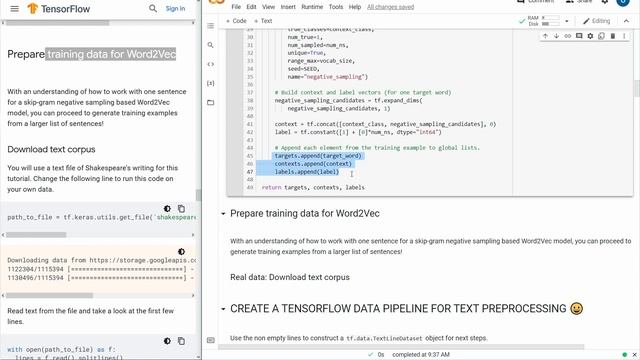Click the Download text corpus heading on TensorFlow
640x360 pixels.
pos(51,149)
